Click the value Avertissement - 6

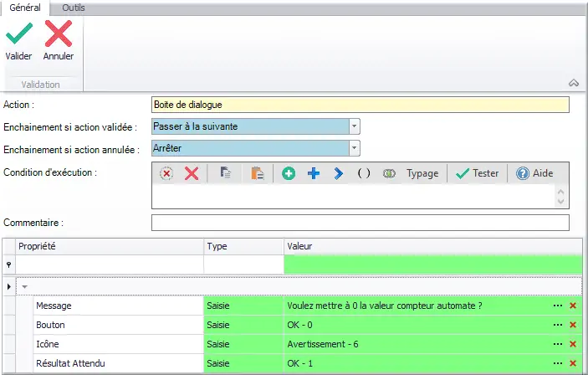click(323, 344)
